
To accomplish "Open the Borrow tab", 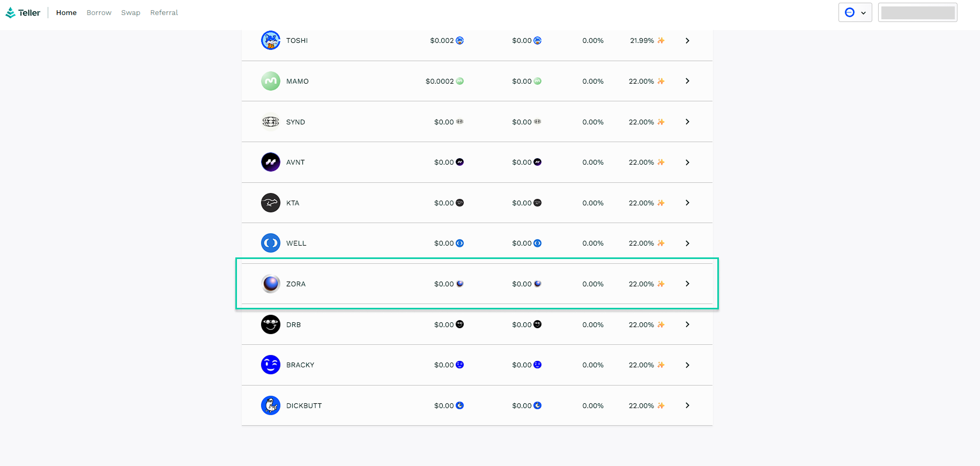I will coord(99,13).
